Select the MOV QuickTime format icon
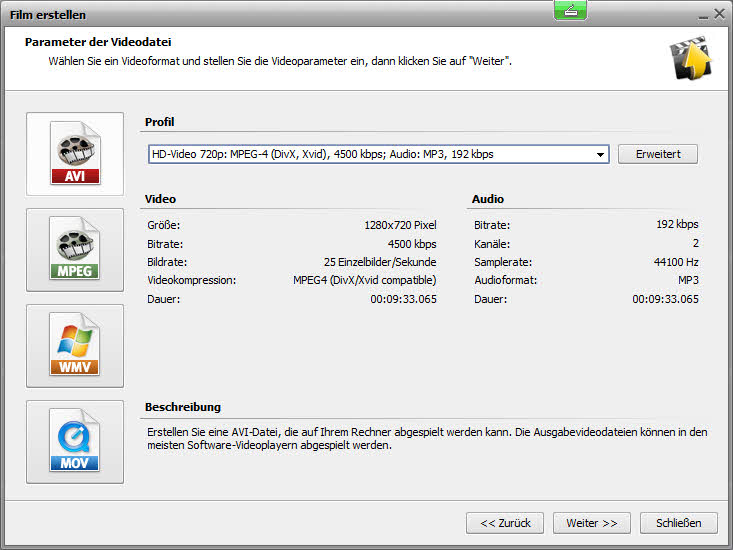The height and width of the screenshot is (550, 733). coord(75,442)
